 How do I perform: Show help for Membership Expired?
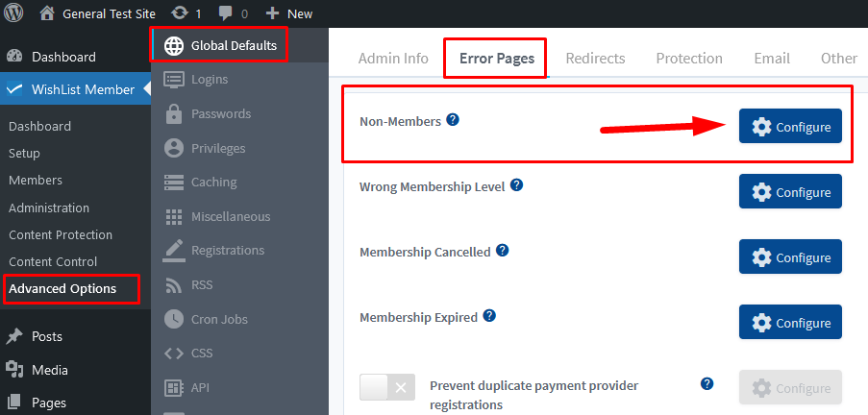click(x=489, y=315)
